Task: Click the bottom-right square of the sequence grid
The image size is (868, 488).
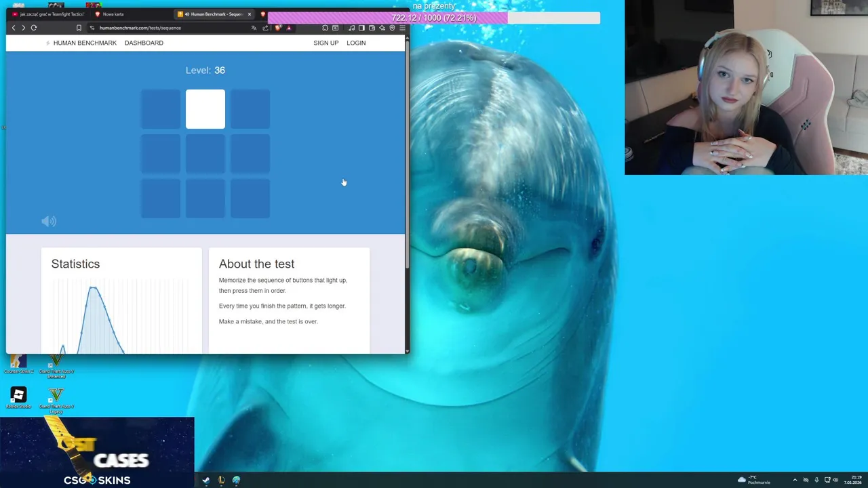Action: (x=250, y=199)
